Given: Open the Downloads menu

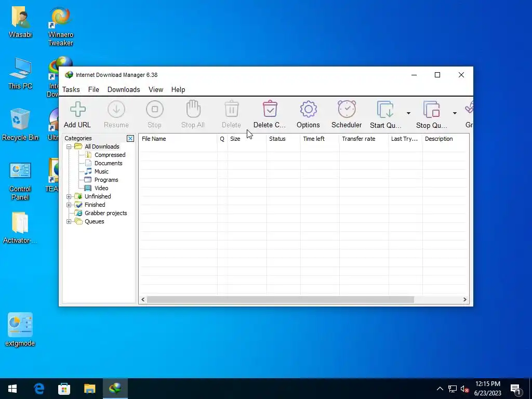Looking at the screenshot, I should [124, 89].
